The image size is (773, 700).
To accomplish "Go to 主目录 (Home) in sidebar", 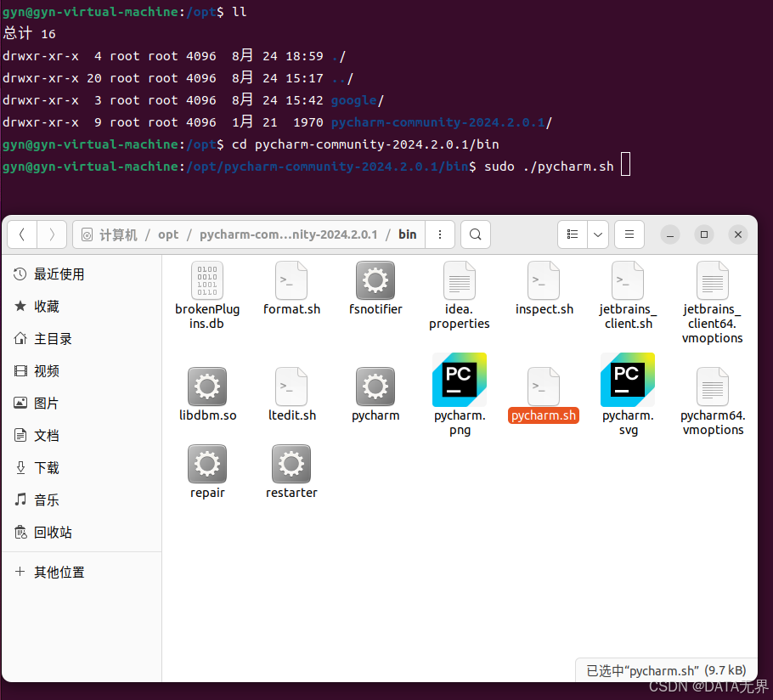I will point(82,339).
